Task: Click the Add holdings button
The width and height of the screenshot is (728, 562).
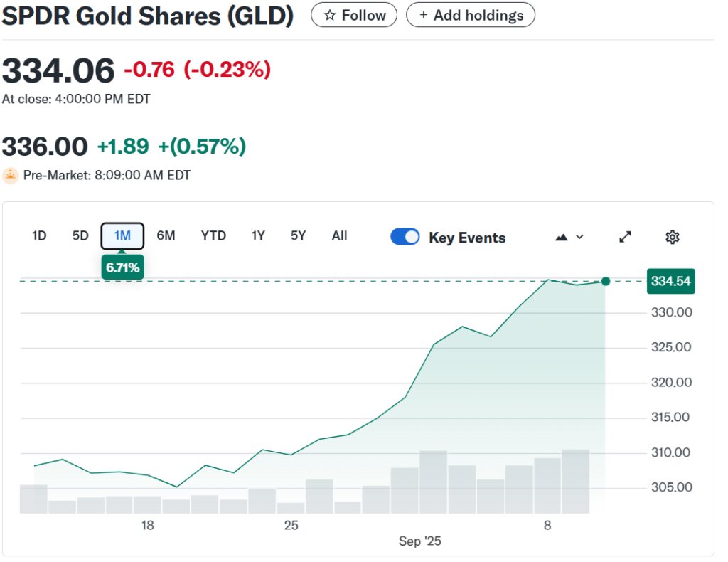Action: [x=471, y=15]
